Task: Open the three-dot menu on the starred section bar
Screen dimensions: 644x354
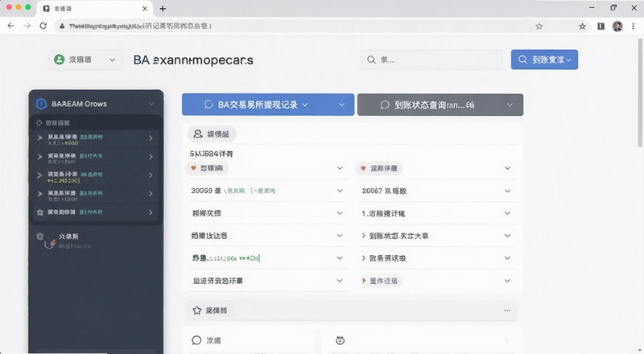Action: click(x=507, y=311)
